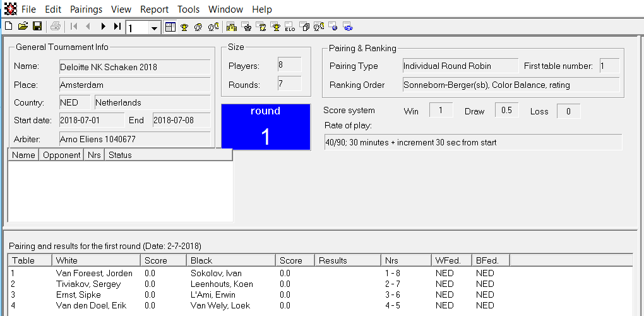Open a tournament file with folder icon

point(23,27)
